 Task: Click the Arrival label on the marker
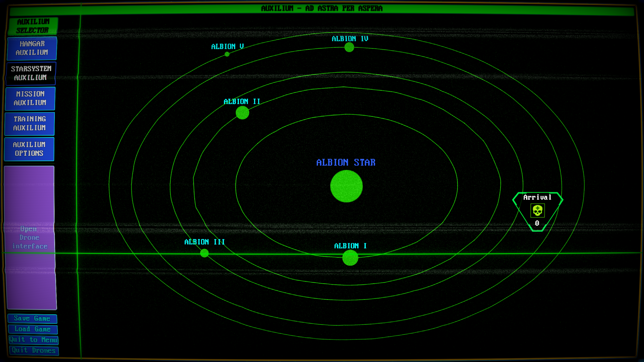[537, 197]
